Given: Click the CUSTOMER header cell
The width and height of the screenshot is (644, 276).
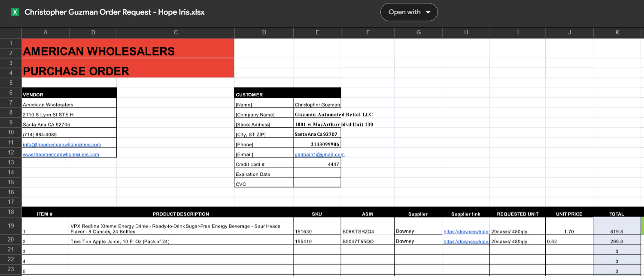Looking at the screenshot, I should 288,93.
